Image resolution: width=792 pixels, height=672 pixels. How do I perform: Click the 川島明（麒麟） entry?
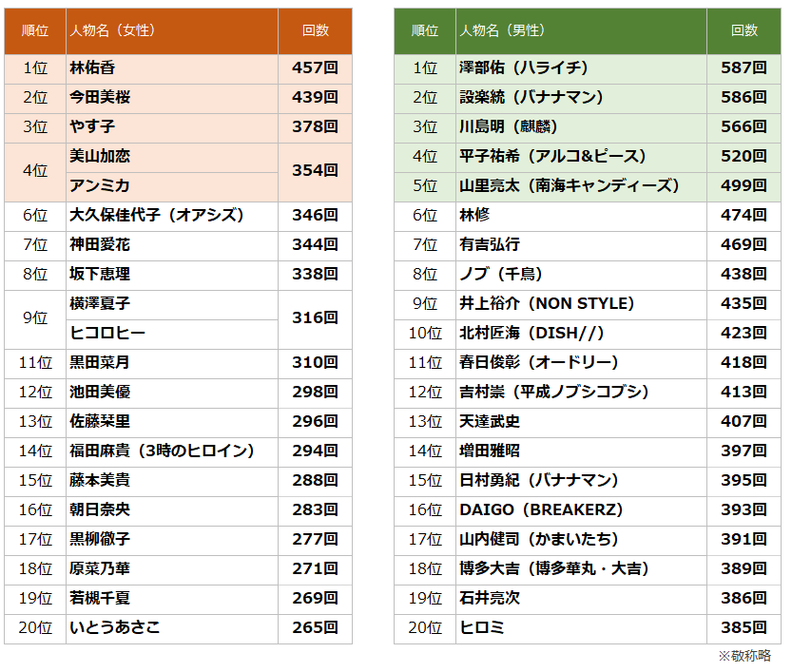509,126
